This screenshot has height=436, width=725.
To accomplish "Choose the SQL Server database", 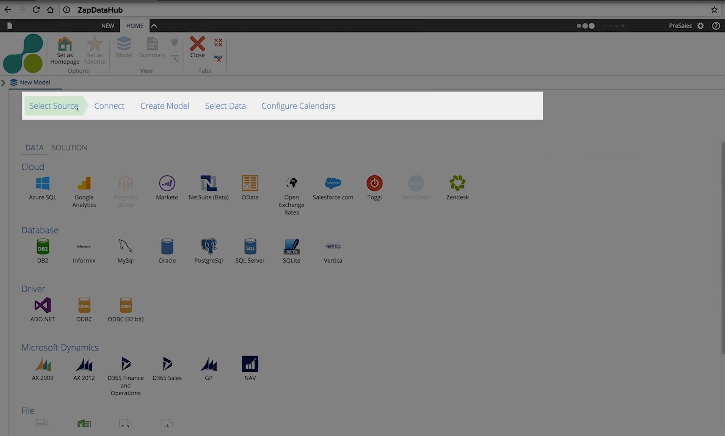I will point(250,251).
